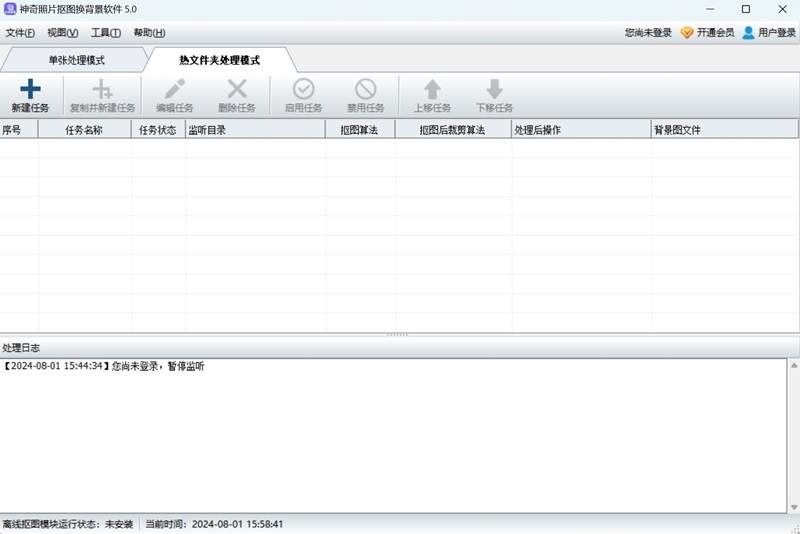Image resolution: width=800 pixels, height=534 pixels.
Task: Click the 任务名称 column header
Action: 84,130
